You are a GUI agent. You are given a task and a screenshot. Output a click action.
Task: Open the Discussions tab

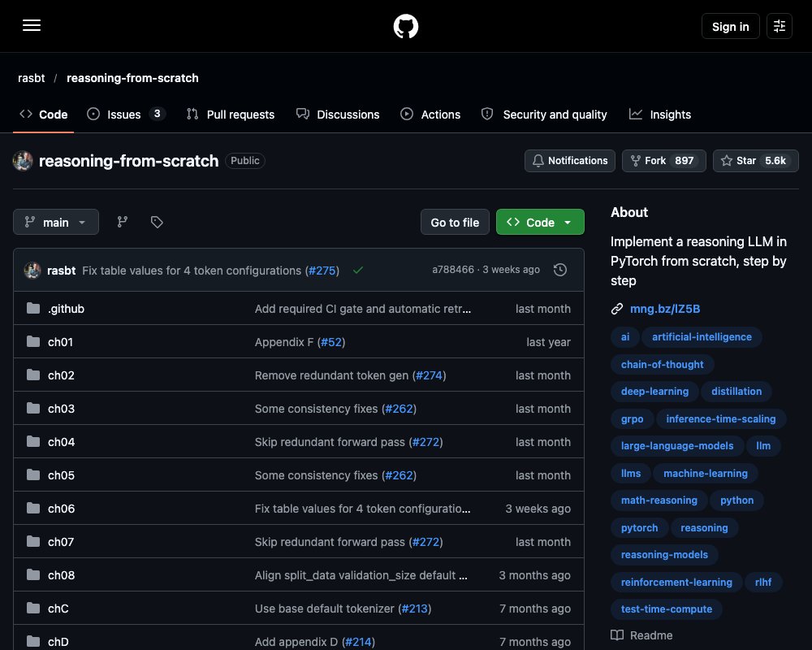click(x=338, y=115)
